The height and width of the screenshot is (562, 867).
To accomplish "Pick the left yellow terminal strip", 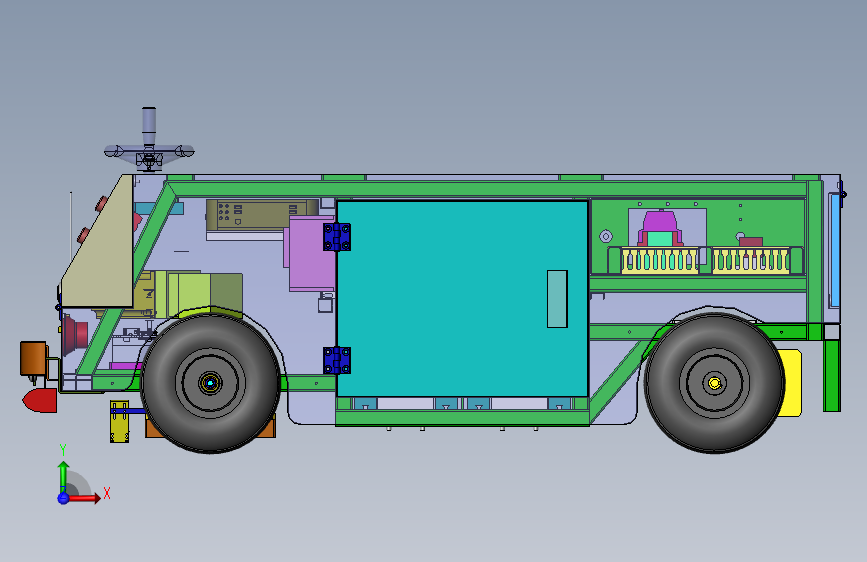I will point(660,261).
